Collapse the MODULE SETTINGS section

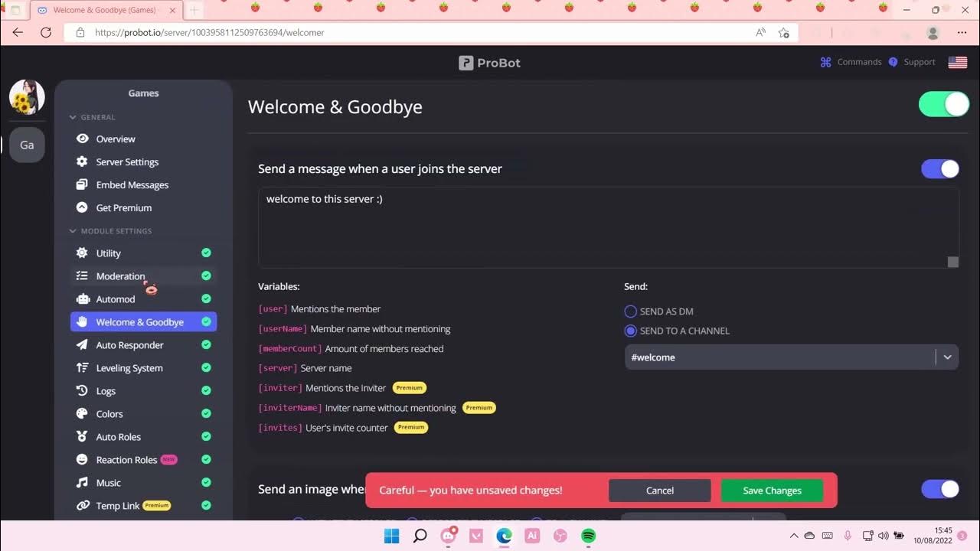(110, 230)
